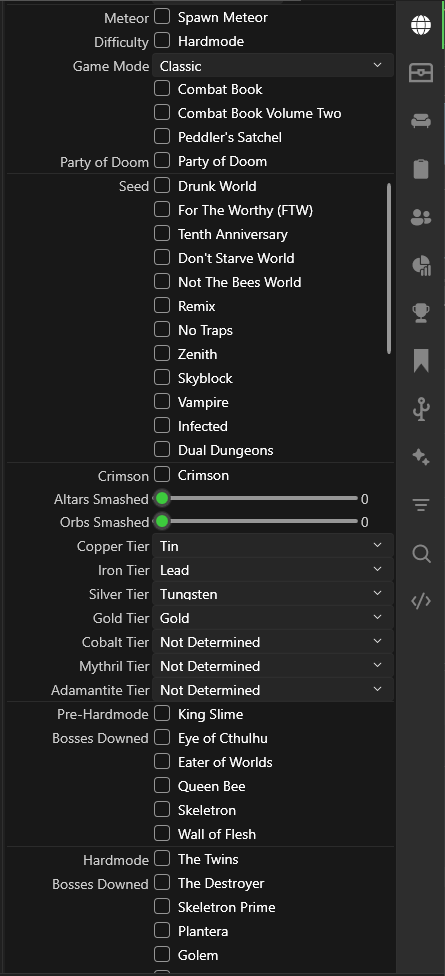
Task: Click the Altars Smashed label
Action: tap(101, 499)
